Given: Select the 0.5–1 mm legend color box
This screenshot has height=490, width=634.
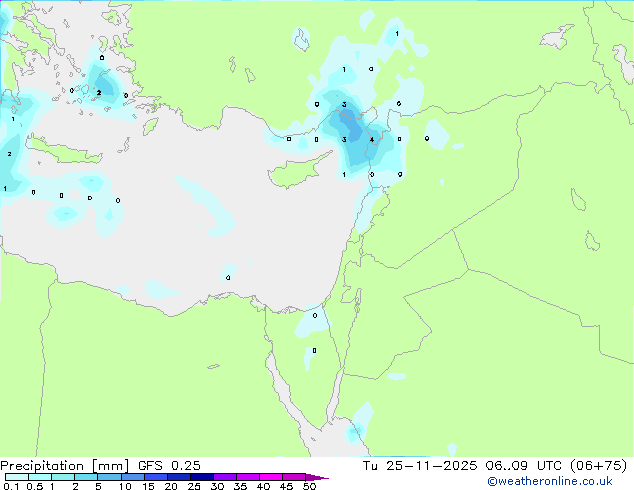Looking at the screenshot, I should tap(40, 477).
